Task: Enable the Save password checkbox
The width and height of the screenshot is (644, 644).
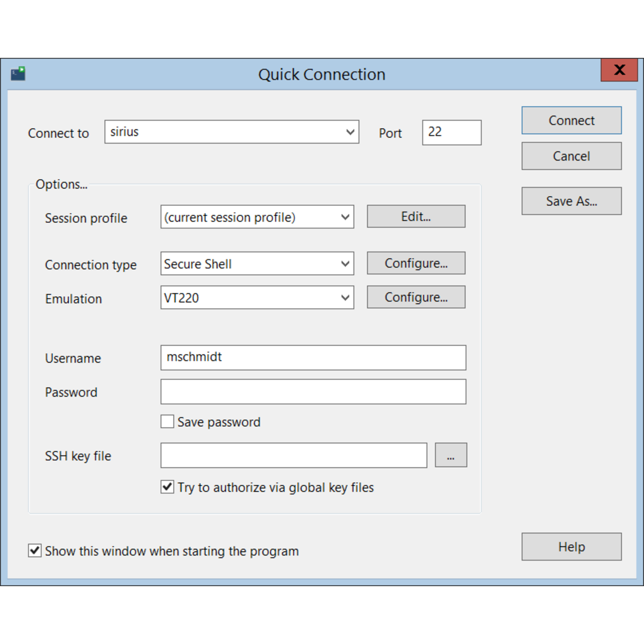Action: coord(168,422)
